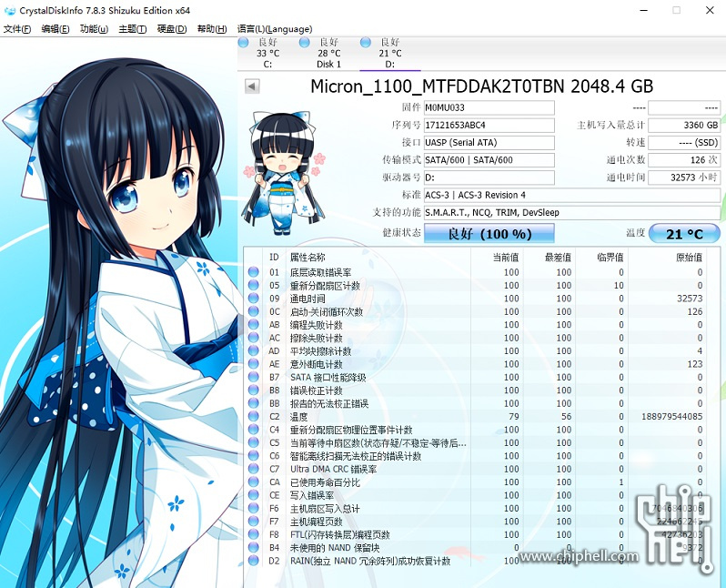Image resolution: width=726 pixels, height=588 pixels.
Task: Click the raw value 188979544085 in temperature row
Action: [x=671, y=417]
